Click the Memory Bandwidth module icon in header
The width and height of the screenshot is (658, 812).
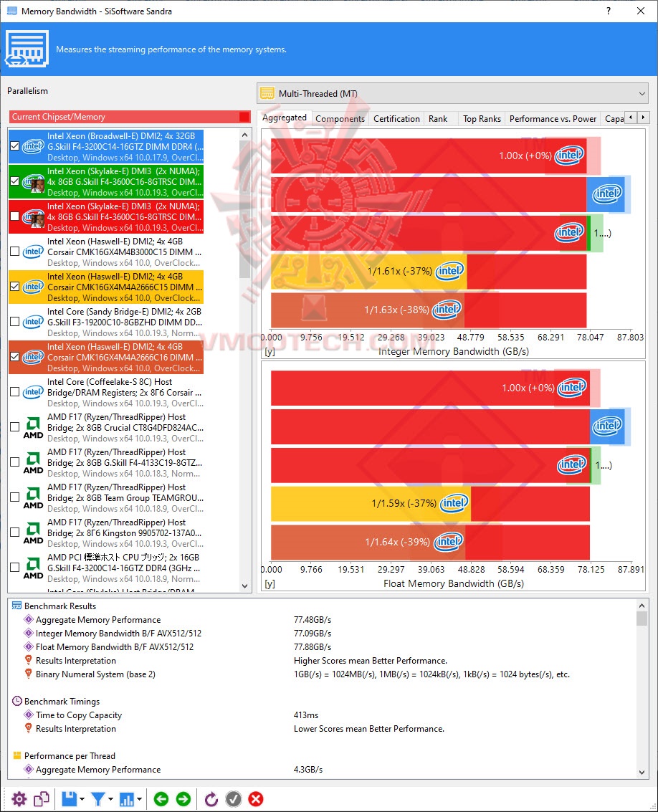tap(27, 49)
